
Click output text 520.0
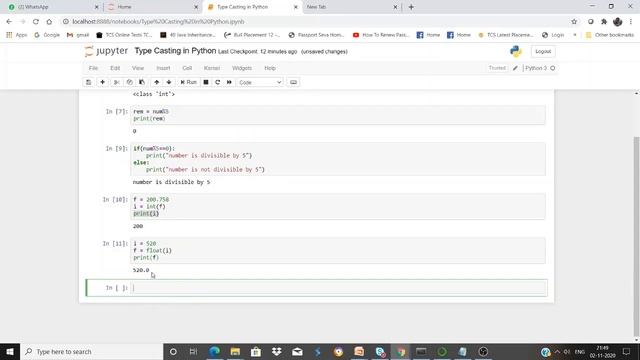141,270
